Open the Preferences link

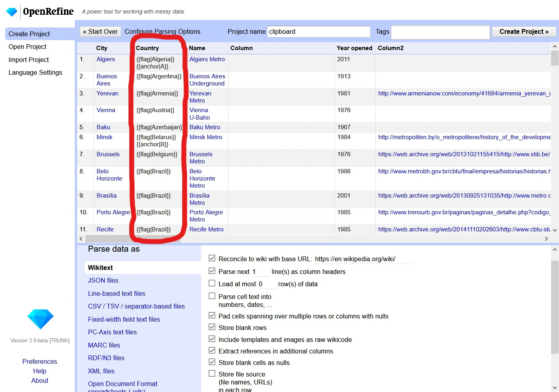[40, 361]
